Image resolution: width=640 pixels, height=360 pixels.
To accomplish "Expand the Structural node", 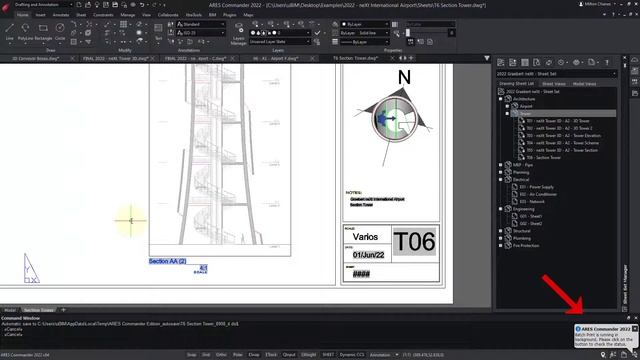I will tap(501, 231).
